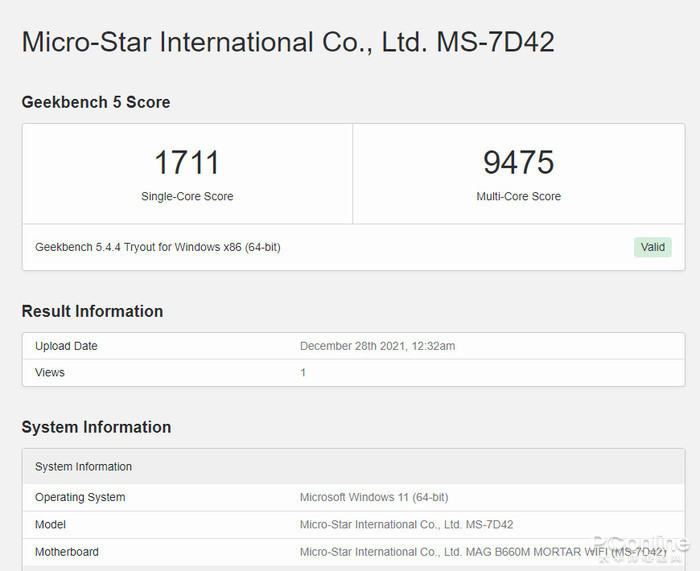Click the Motherboard row label

click(67, 551)
